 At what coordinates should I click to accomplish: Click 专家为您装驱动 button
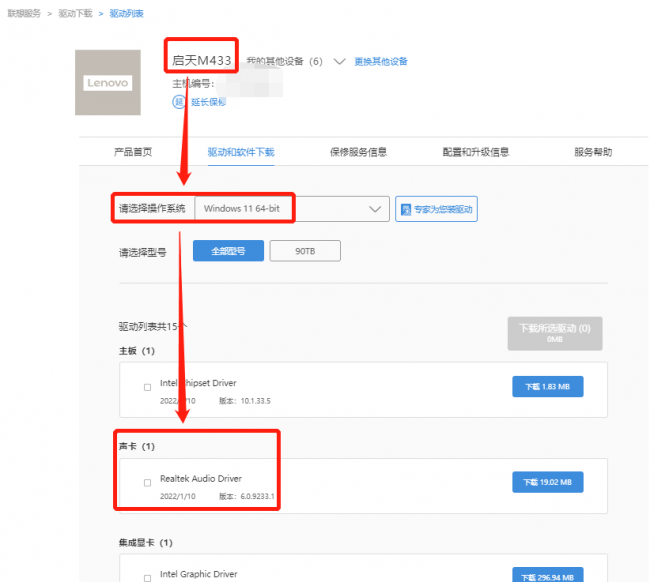[436, 209]
